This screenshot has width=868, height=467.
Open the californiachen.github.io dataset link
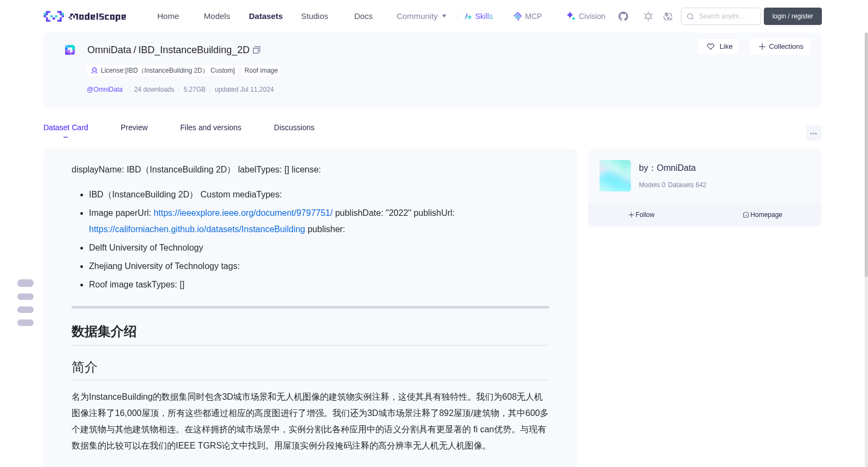pyautogui.click(x=197, y=229)
